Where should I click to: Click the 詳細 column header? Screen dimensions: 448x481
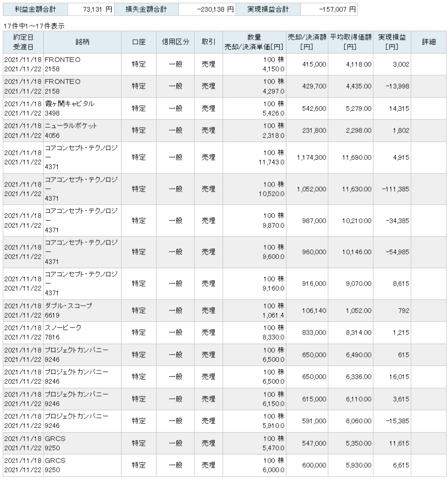[429, 42]
